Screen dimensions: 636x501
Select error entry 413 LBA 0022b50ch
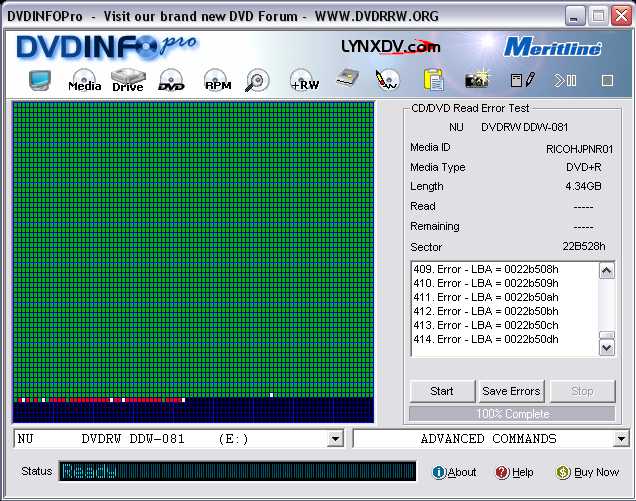click(x=486, y=325)
